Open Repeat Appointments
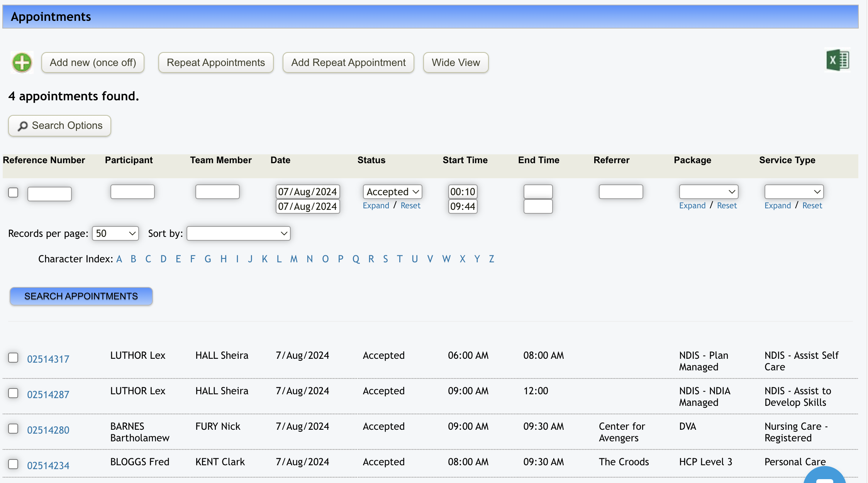This screenshot has width=868, height=483. [215, 62]
